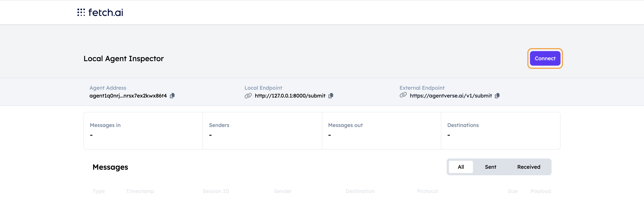Select the truncated agent address text
The image size is (644, 204).
pos(128,96)
